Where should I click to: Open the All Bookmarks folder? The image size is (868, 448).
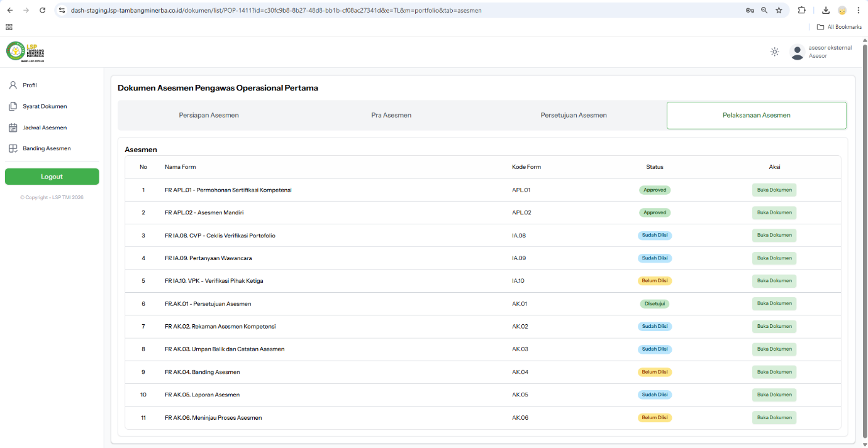[x=839, y=27]
